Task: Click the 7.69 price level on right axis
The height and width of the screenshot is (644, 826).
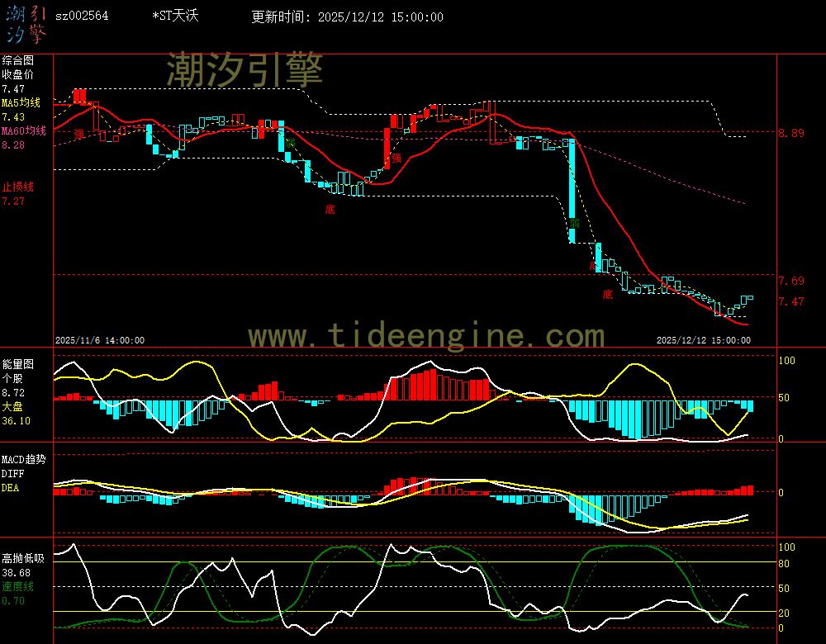Action: tap(790, 281)
